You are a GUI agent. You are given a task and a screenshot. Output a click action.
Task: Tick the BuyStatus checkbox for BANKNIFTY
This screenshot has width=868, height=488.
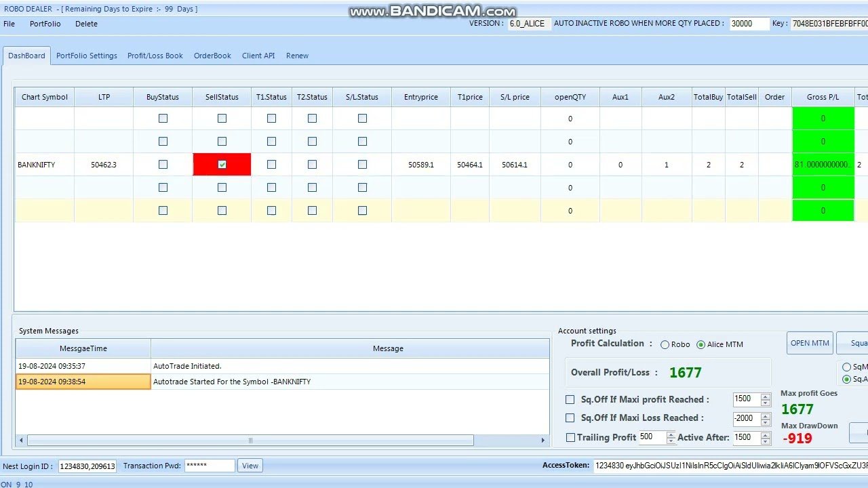click(x=163, y=165)
